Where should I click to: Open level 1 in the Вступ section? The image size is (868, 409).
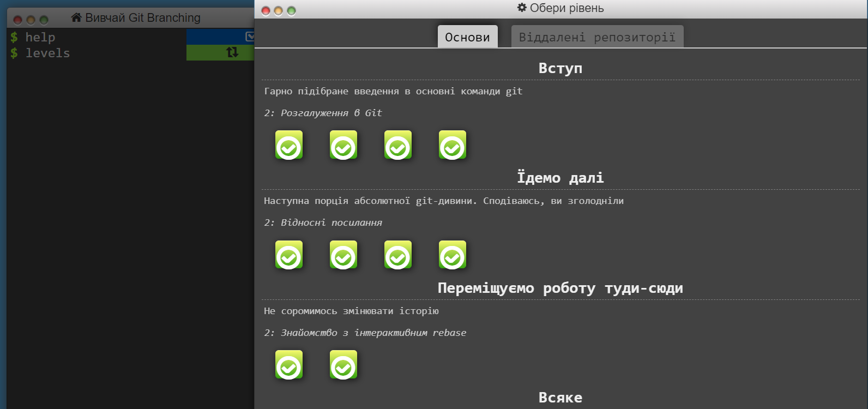pyautogui.click(x=289, y=145)
